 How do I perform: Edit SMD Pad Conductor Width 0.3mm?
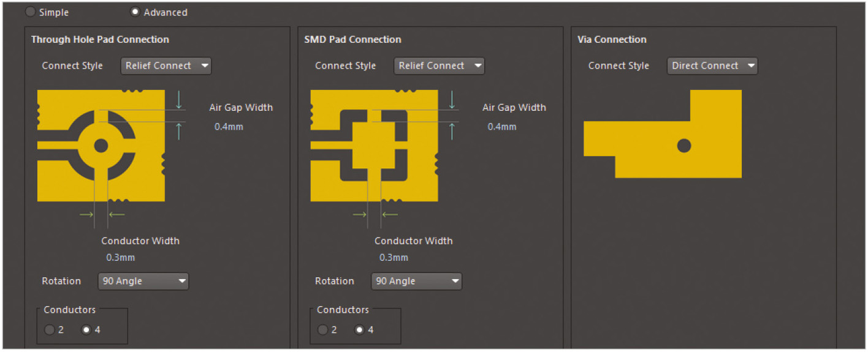coord(394,258)
